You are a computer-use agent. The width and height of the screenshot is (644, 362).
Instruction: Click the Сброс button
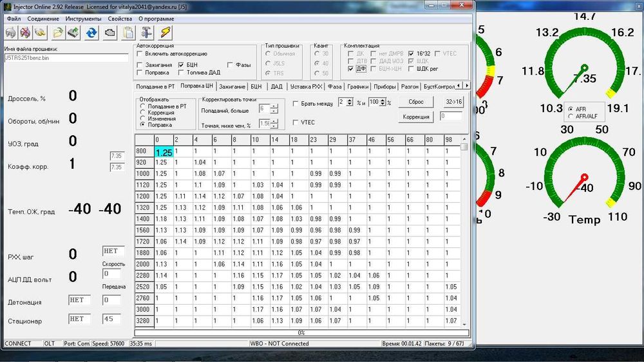(415, 102)
